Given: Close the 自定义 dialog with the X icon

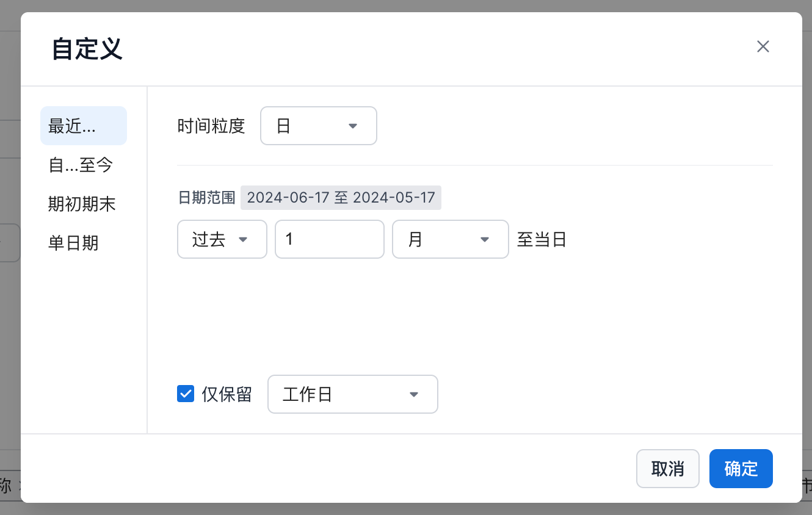Looking at the screenshot, I should (x=763, y=47).
